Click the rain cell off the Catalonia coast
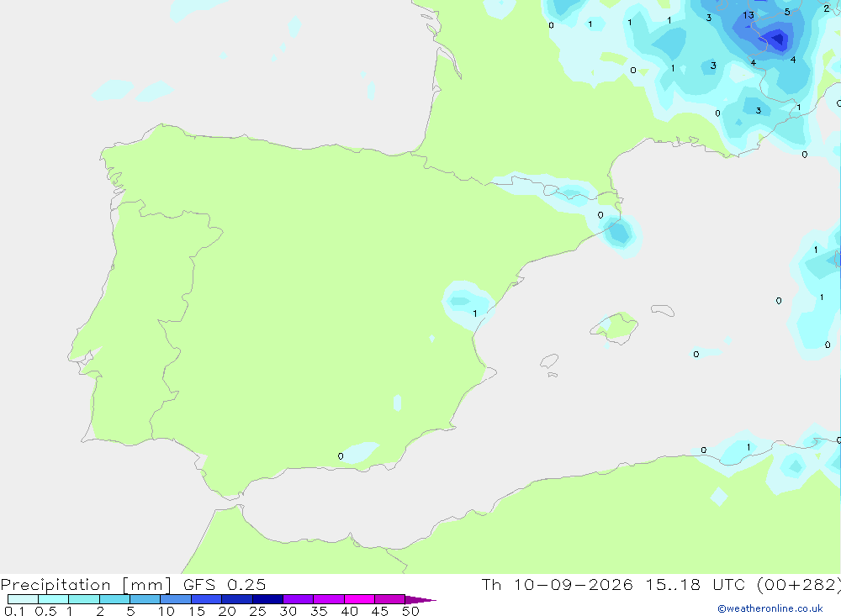The image size is (841, 616). 620,234
